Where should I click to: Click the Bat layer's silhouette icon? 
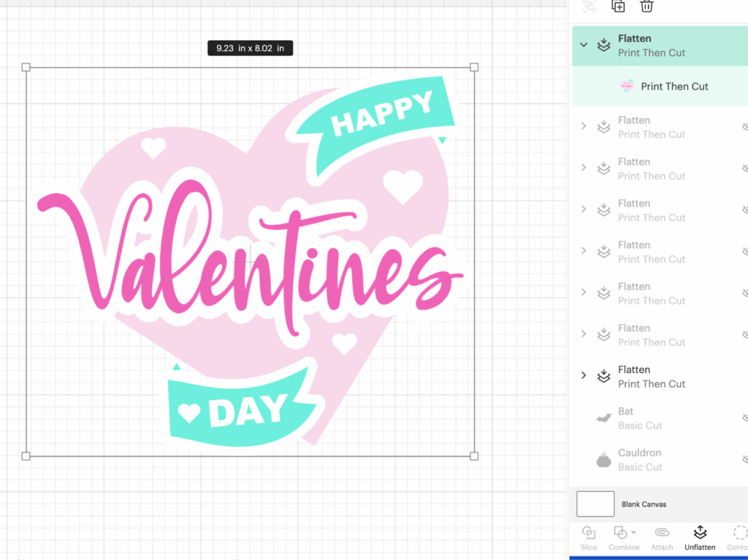[603, 418]
